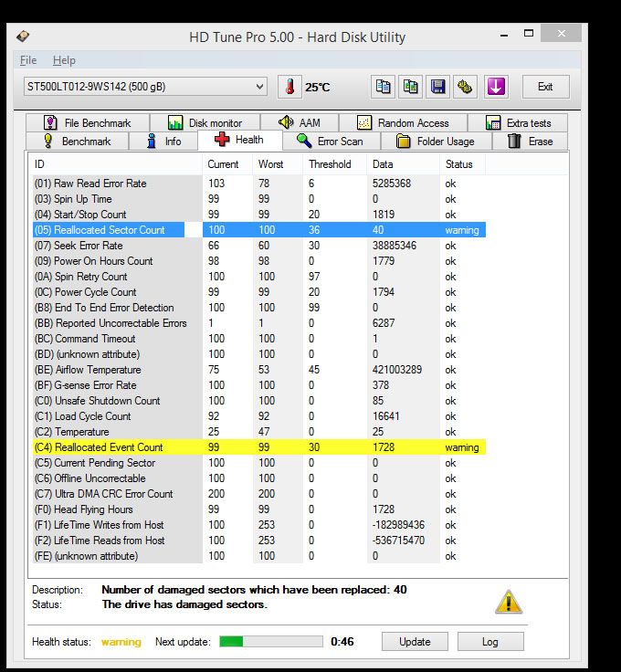Switch to the Erase tab
This screenshot has height=672, width=621.
coord(531,141)
